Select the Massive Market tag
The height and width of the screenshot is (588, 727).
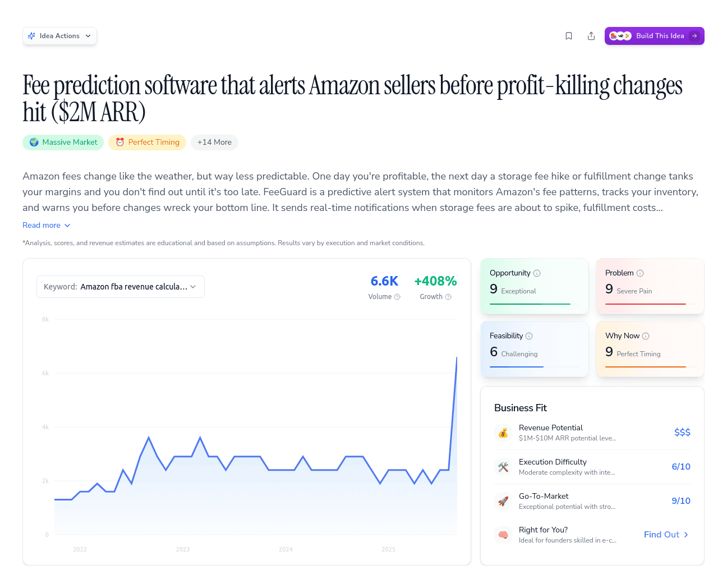click(63, 143)
